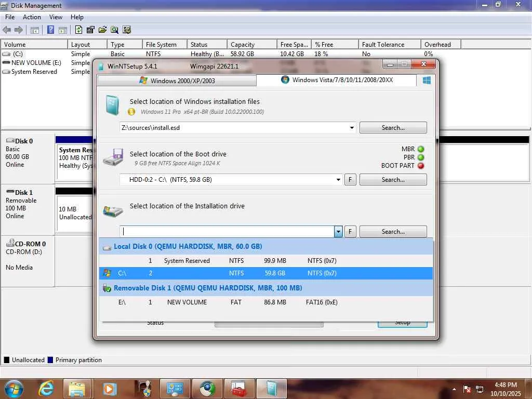
Task: Open the Windows Start orb
Action: (x=14, y=389)
